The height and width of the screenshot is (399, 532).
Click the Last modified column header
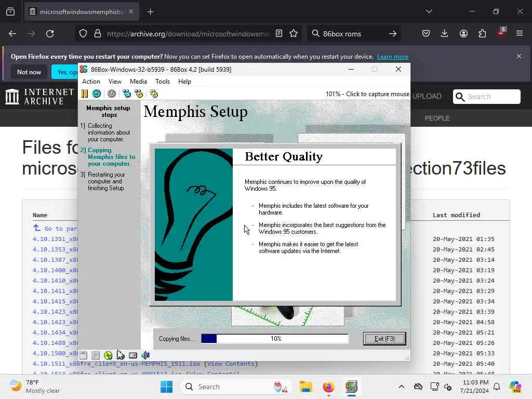pyautogui.click(x=456, y=215)
